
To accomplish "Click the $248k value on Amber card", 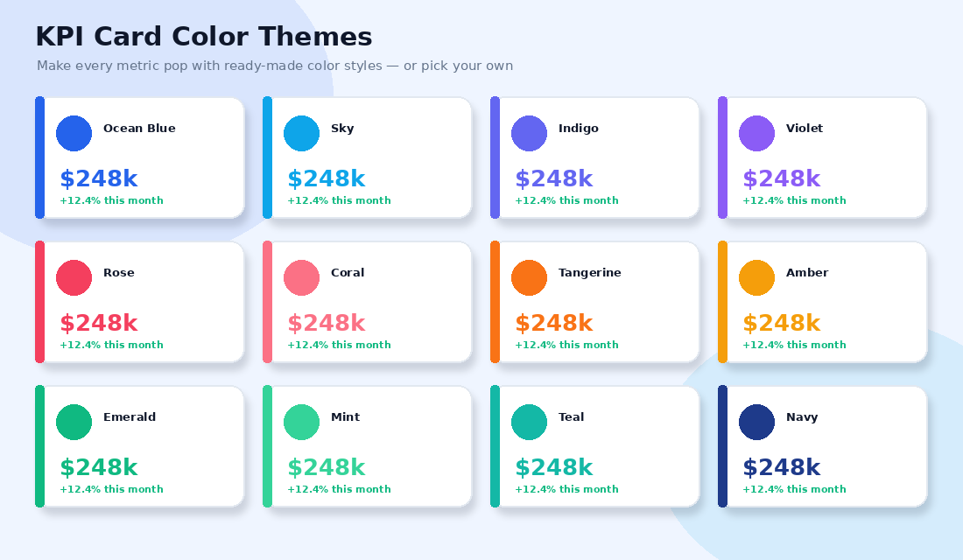I will pyautogui.click(x=781, y=323).
